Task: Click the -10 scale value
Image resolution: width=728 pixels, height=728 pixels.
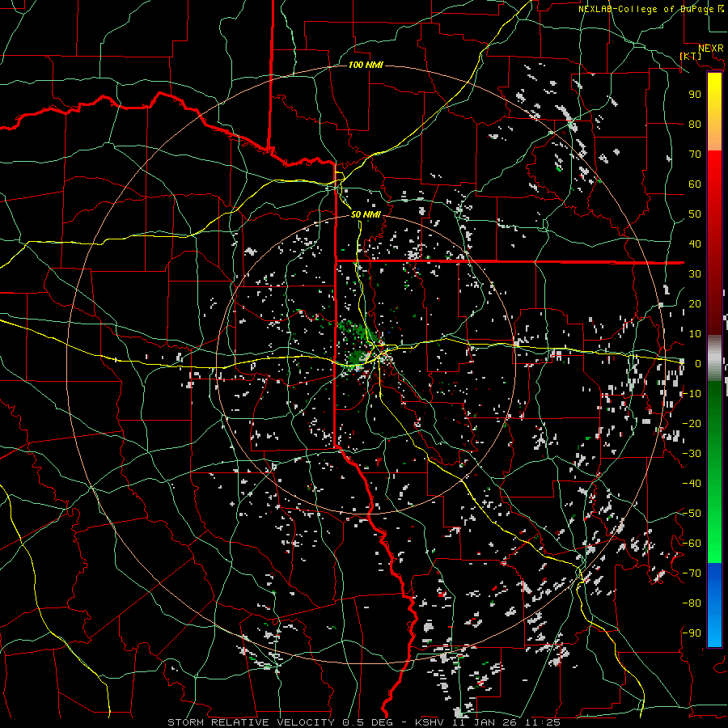Action: point(692,394)
